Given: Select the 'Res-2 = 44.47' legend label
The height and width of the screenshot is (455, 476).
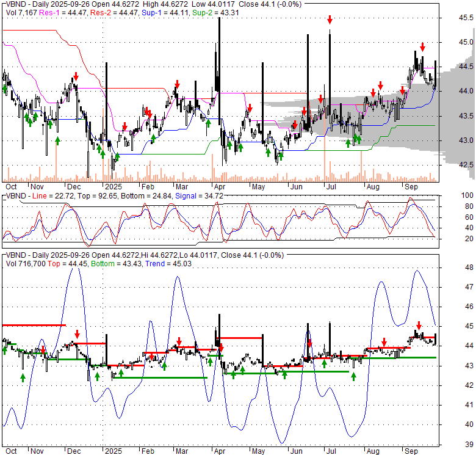Looking at the screenshot, I should click(114, 13).
